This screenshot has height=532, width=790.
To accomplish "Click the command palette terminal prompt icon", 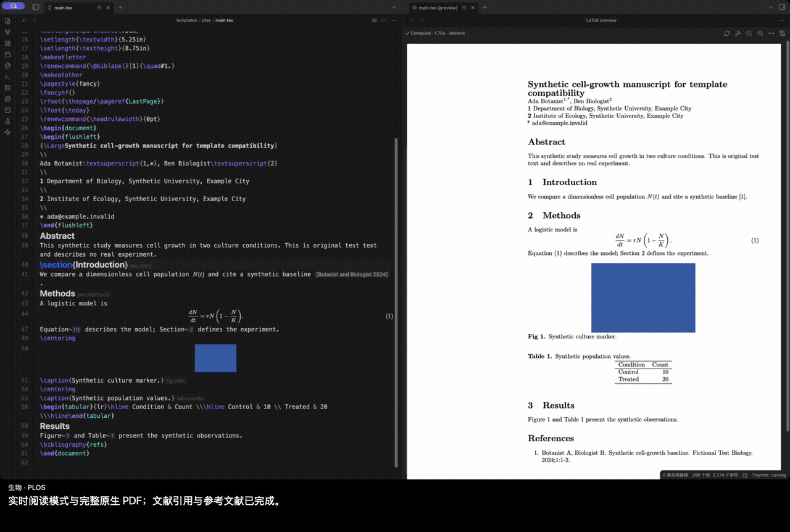I will click(x=7, y=77).
